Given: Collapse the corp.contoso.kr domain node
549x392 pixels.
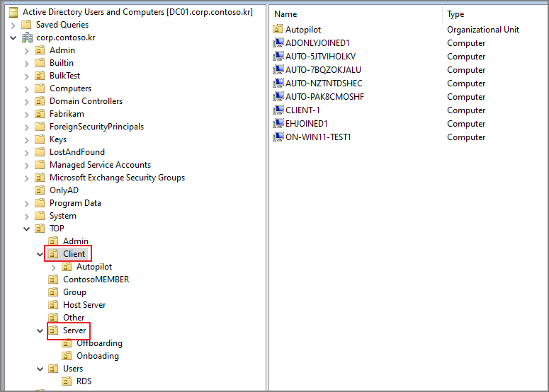Looking at the screenshot, I should point(13,38).
